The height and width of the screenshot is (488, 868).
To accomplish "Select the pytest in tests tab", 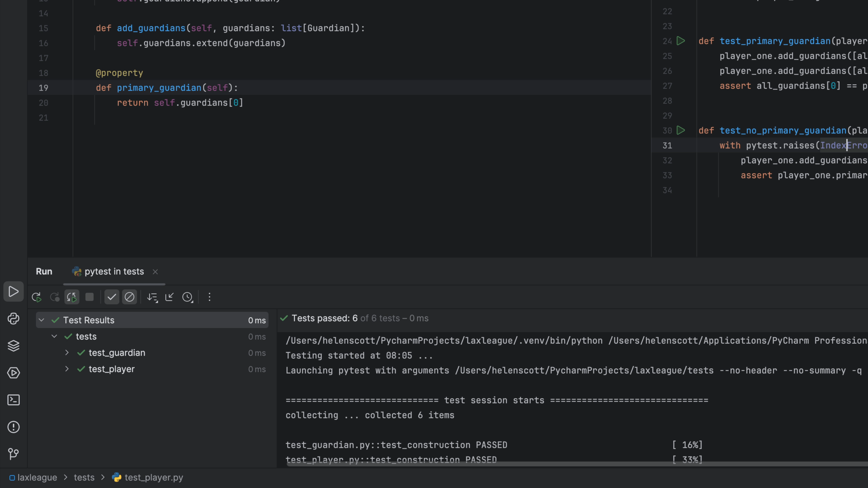I will [114, 271].
